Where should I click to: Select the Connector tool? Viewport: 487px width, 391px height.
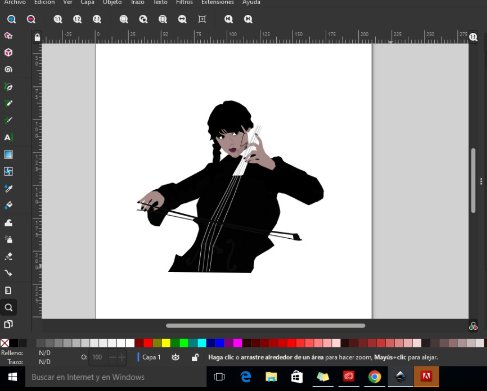click(x=8, y=273)
